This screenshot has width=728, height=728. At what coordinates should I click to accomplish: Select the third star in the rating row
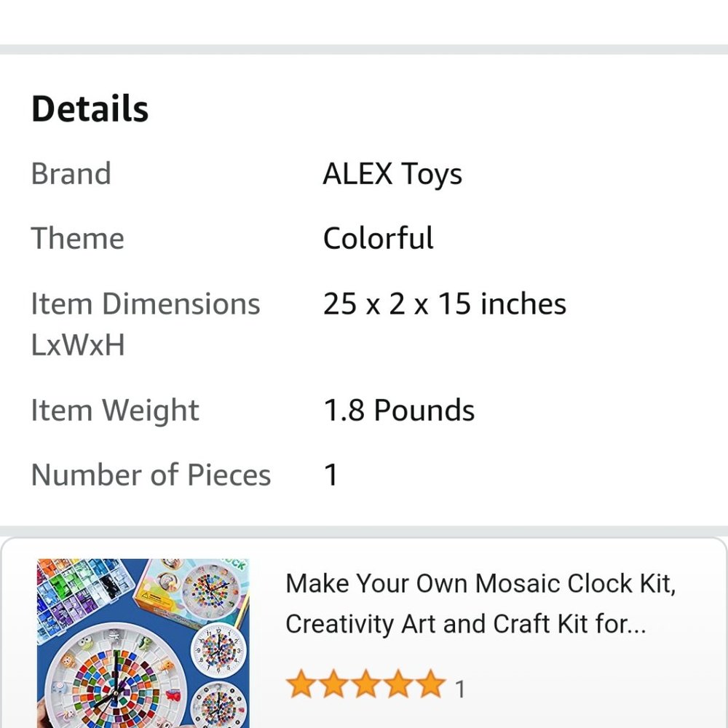[366, 684]
